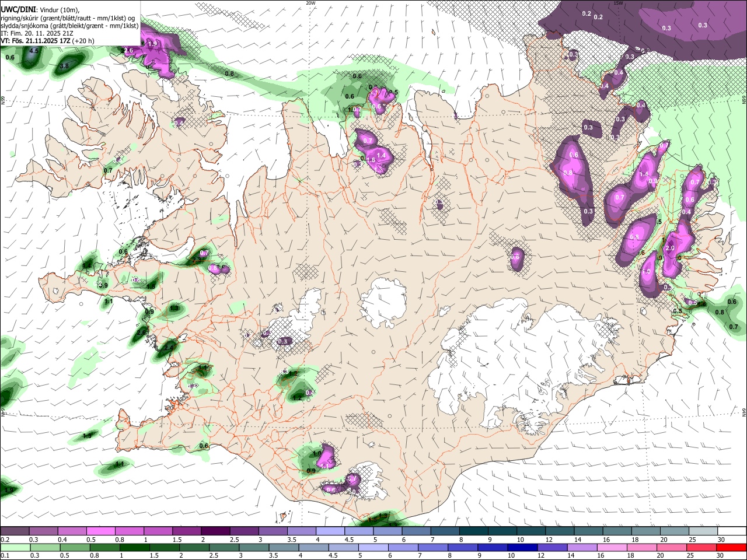This screenshot has width=747, height=560.
Task: Select the 'rigning/skúrir' legend description line
Action: pos(68,18)
